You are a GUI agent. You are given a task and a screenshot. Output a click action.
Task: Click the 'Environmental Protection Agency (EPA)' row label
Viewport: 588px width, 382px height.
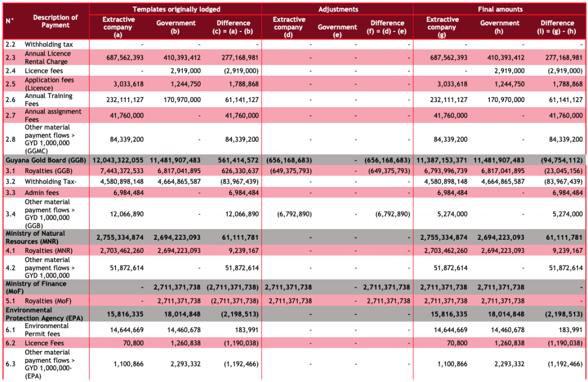tap(44, 314)
